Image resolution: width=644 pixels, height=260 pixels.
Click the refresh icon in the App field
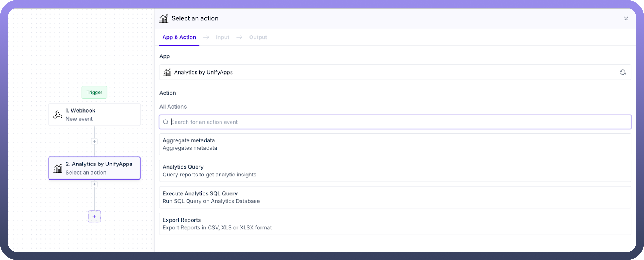(622, 72)
